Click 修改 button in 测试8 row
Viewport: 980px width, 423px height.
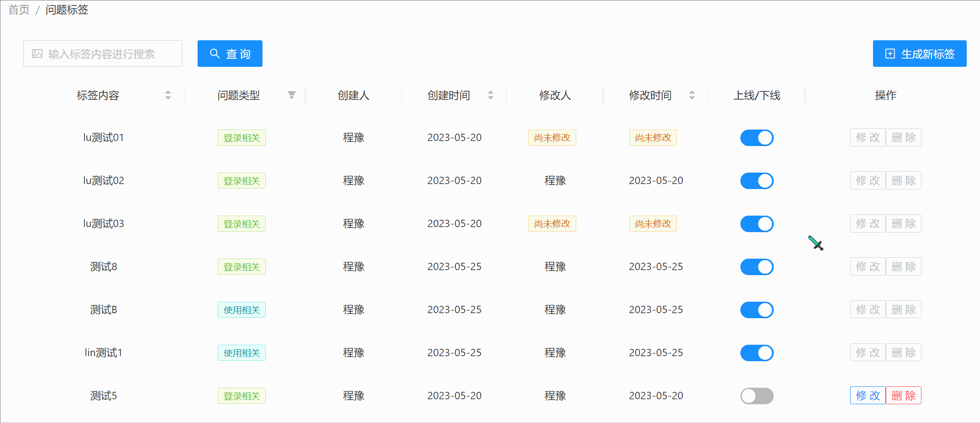868,266
